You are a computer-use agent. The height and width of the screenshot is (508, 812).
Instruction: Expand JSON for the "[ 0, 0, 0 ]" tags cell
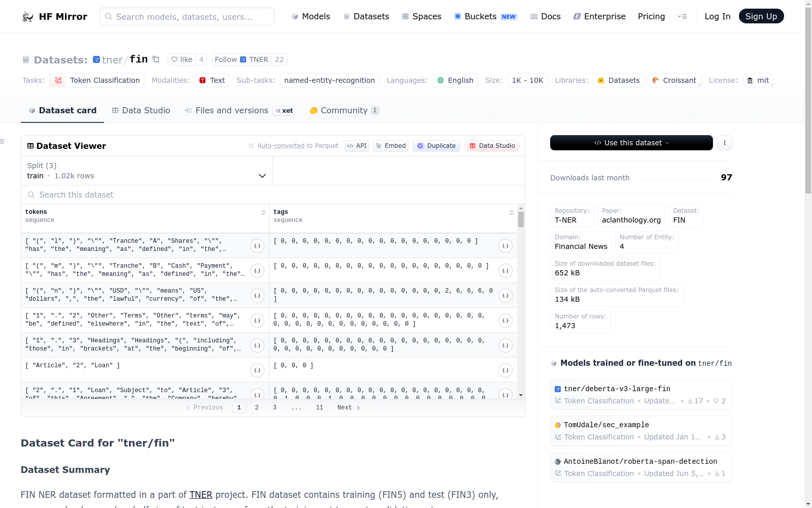(505, 370)
